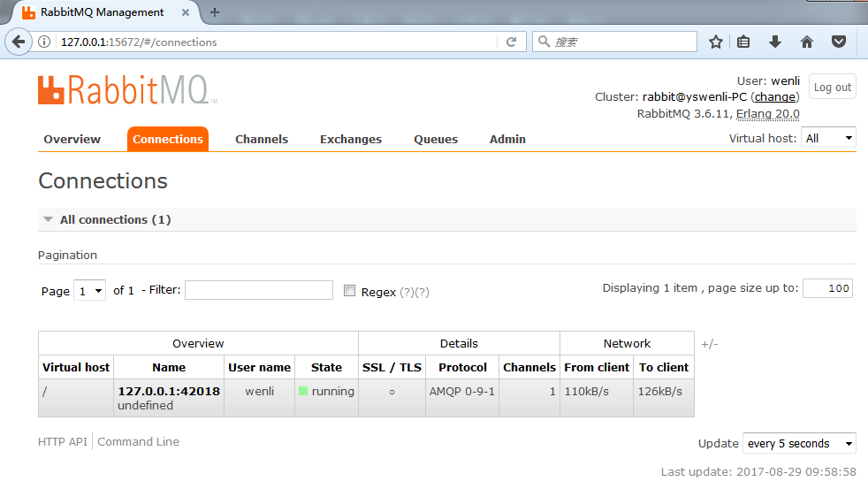Screen dimensions: 868x489
Task: Click the page size input showing 100
Action: pos(827,288)
